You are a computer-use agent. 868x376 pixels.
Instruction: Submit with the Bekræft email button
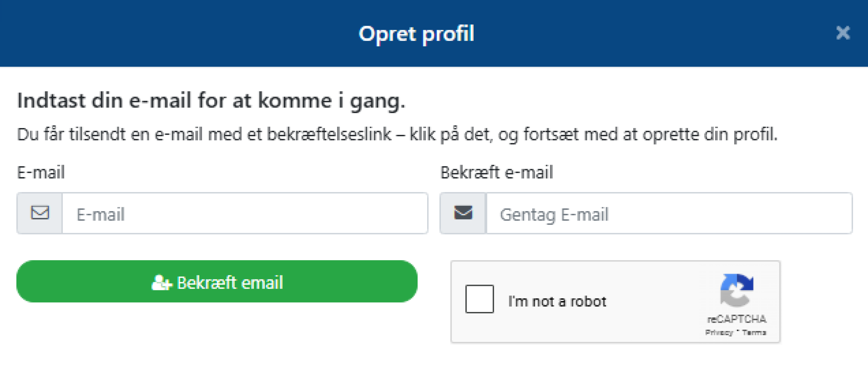pos(217,281)
